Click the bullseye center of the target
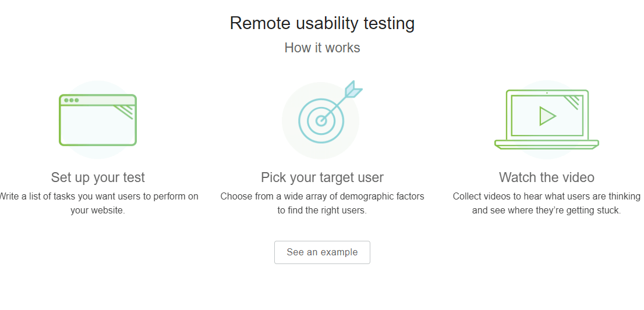644x310 pixels. [x=321, y=120]
